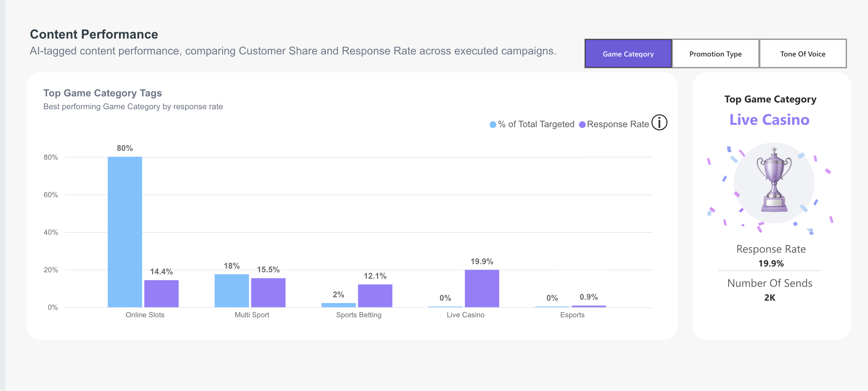The image size is (868, 391).
Task: Click the Sports Betting axis label
Action: point(359,315)
